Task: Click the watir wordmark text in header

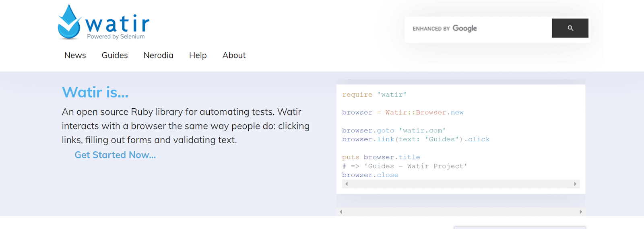Action: [x=117, y=24]
